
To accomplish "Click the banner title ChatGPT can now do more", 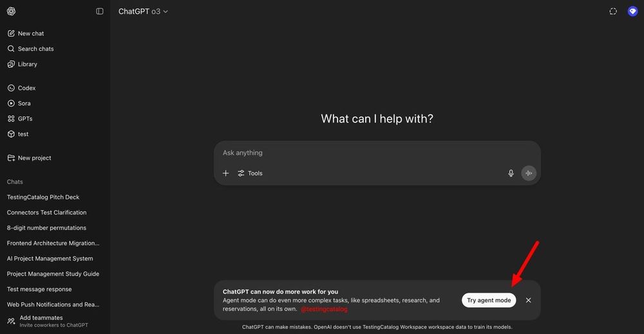I will click(281, 291).
